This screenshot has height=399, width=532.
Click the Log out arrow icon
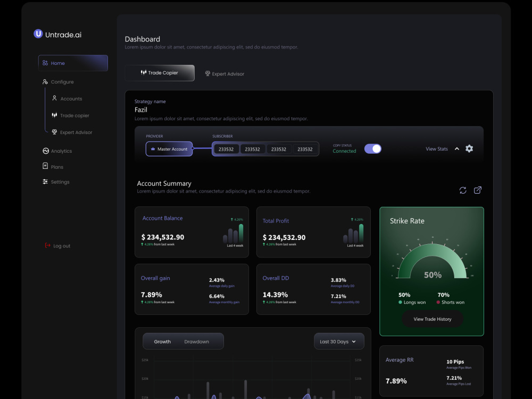tap(47, 245)
